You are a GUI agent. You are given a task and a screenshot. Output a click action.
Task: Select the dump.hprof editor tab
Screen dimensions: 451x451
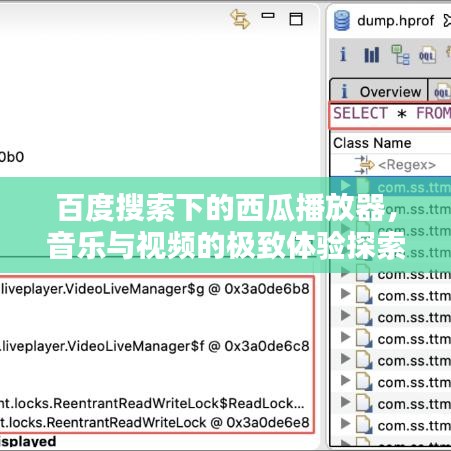tap(396, 21)
